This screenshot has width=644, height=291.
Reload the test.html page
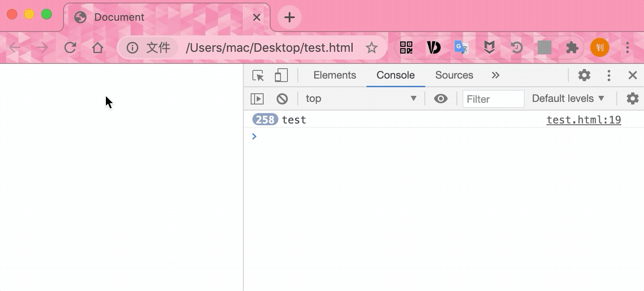[x=70, y=47]
